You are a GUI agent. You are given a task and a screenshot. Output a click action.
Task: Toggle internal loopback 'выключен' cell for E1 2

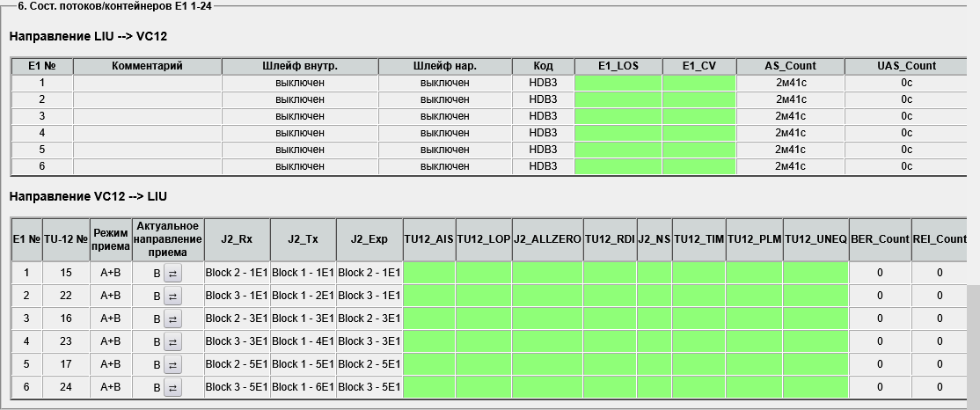coord(300,99)
